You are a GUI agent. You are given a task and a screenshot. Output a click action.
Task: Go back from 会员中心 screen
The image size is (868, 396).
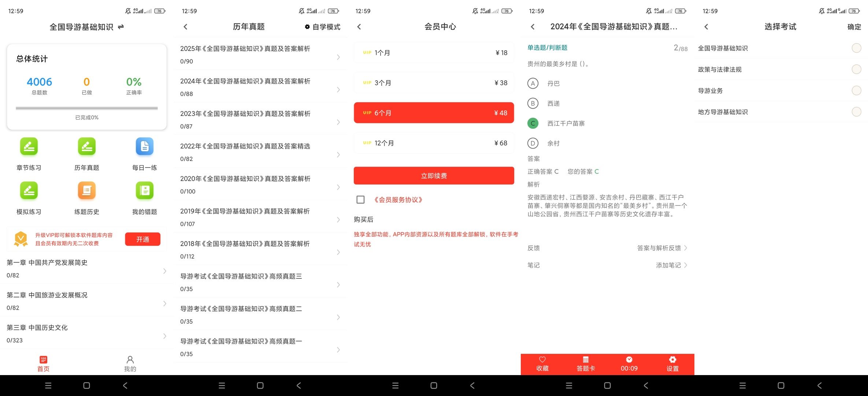coord(359,27)
